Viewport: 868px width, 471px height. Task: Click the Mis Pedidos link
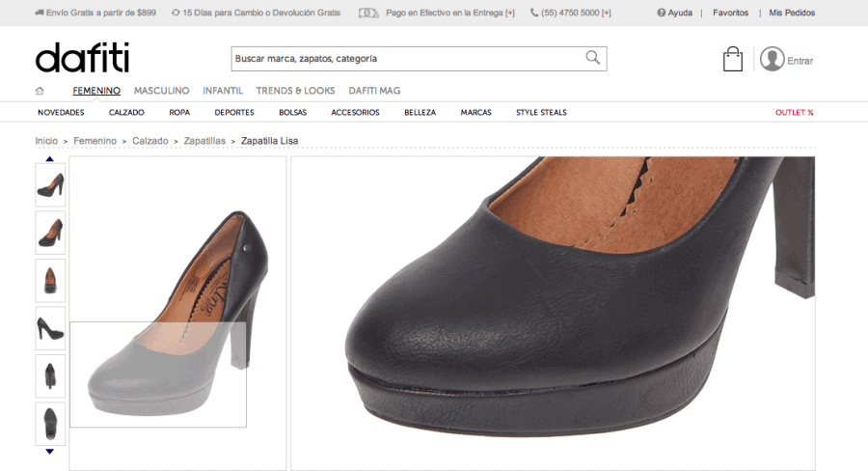[792, 13]
